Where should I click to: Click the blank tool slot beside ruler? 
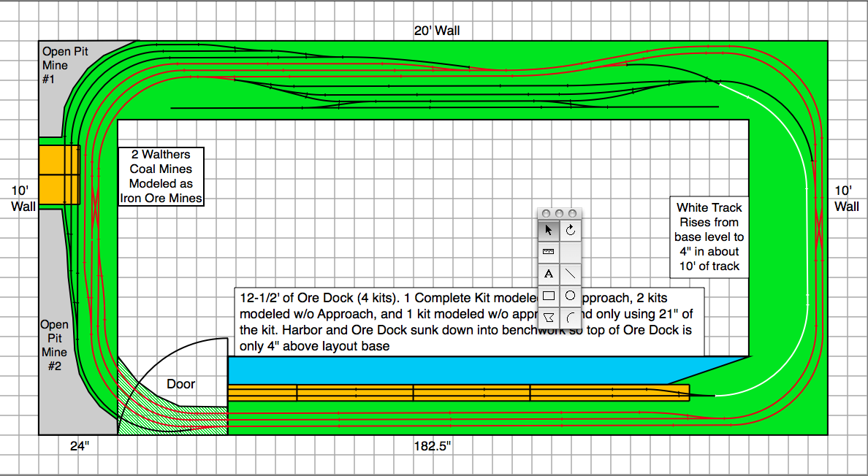click(571, 253)
